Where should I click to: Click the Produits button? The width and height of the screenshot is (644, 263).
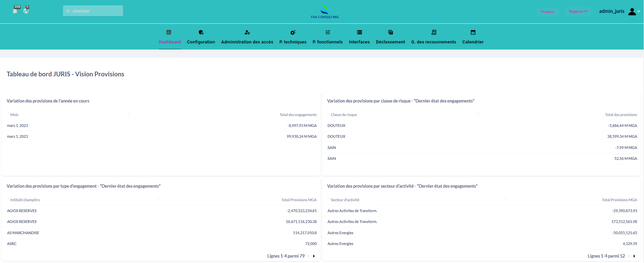[547, 12]
